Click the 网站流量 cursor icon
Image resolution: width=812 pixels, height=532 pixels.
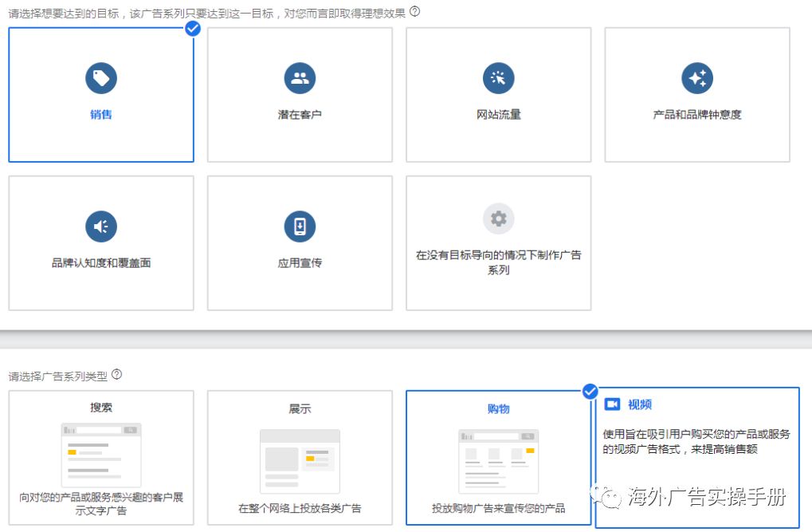[x=498, y=77]
